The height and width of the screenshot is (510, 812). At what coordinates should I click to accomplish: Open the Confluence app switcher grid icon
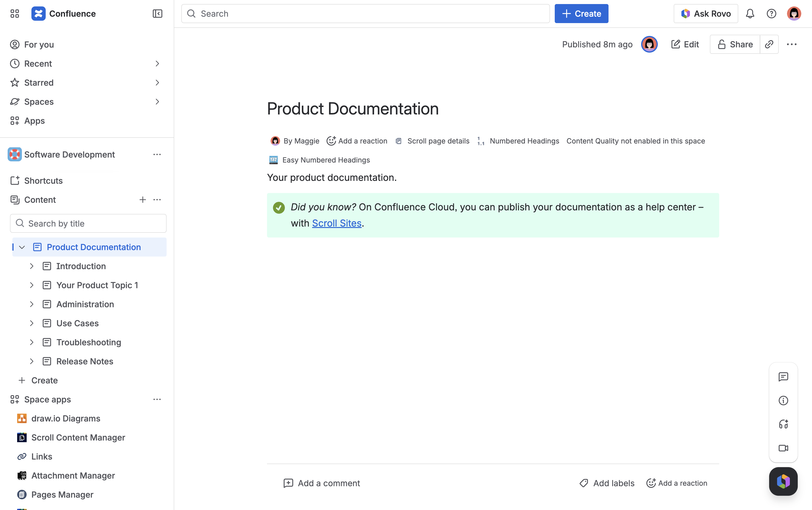click(x=14, y=14)
